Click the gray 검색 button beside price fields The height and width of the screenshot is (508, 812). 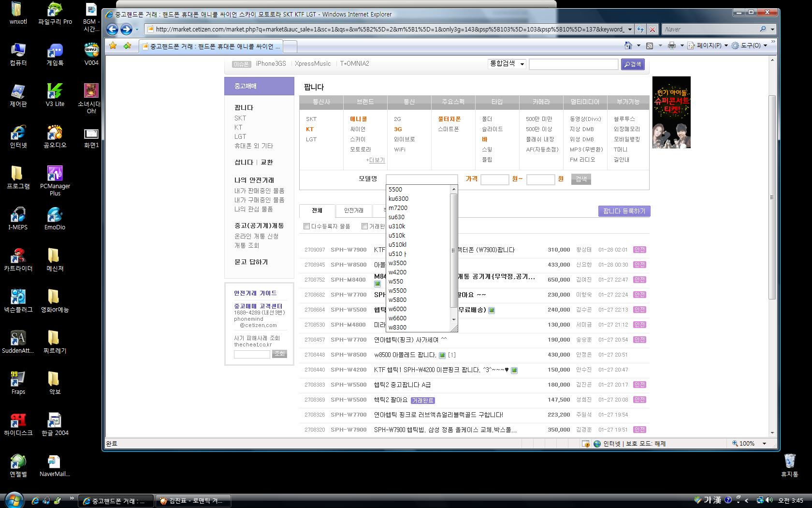pyautogui.click(x=581, y=179)
